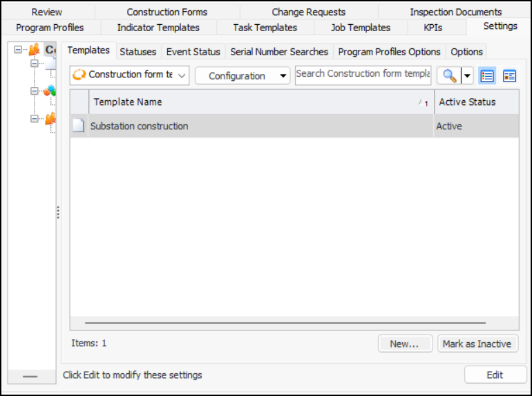
Task: Collapse the multicolored cubes tree node
Action: click(x=35, y=91)
